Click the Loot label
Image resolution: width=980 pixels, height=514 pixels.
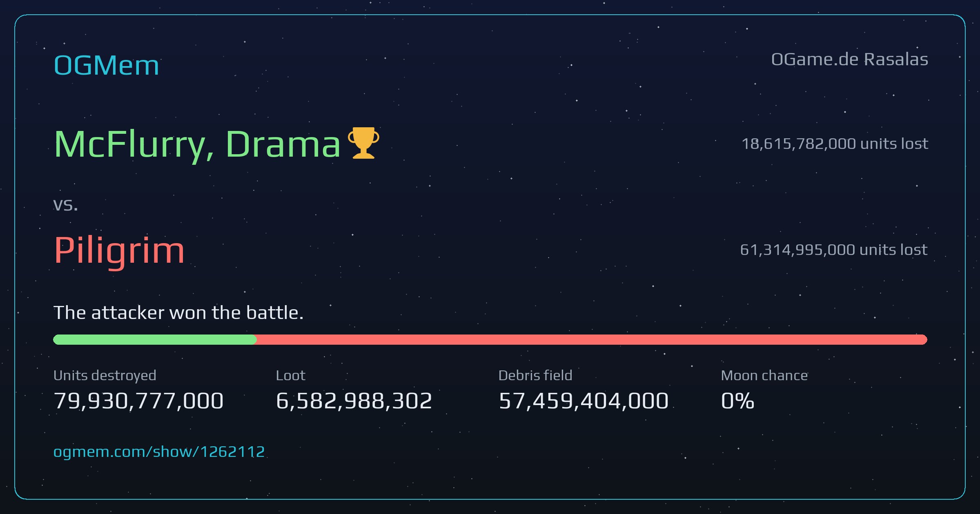click(291, 375)
